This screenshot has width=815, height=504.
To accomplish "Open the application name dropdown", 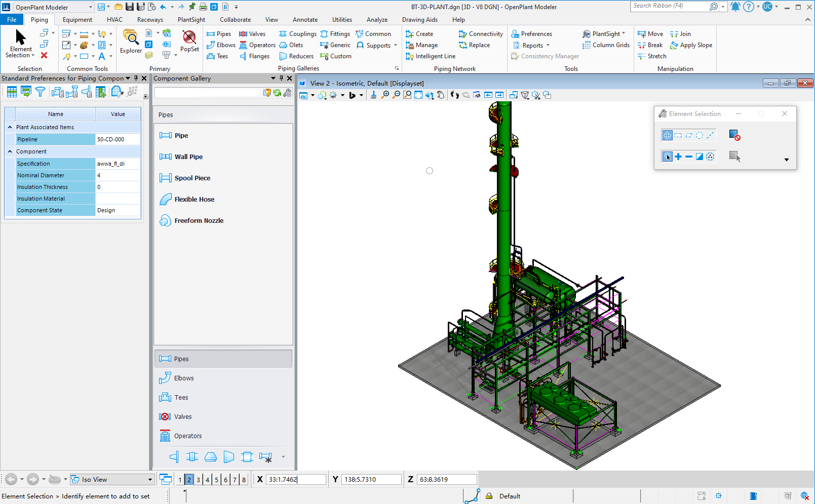I will 91,7.
